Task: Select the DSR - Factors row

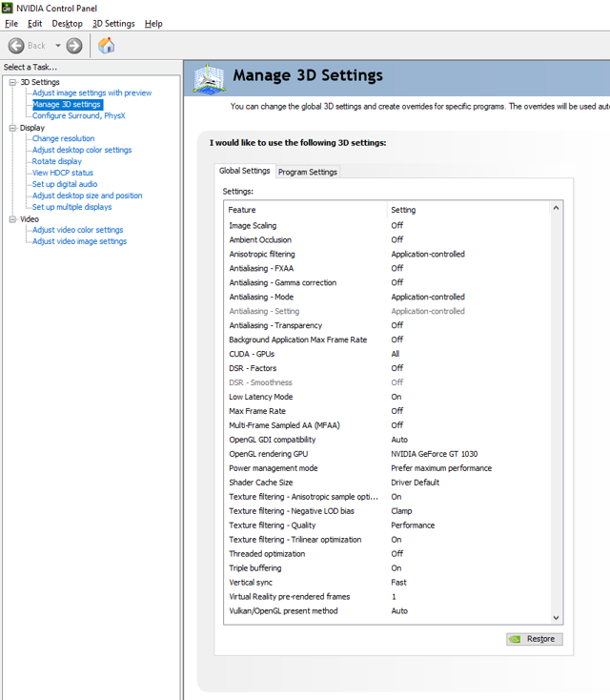Action: pyautogui.click(x=387, y=368)
